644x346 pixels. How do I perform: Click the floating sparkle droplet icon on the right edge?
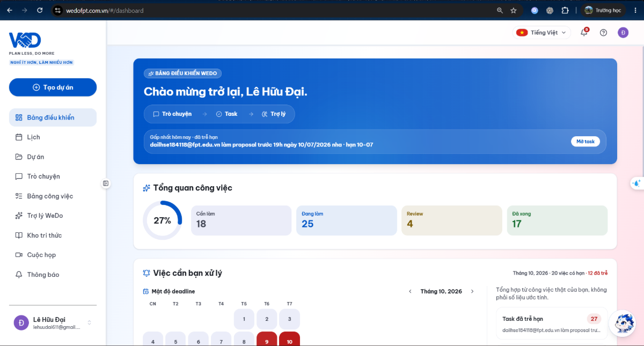pos(637,183)
